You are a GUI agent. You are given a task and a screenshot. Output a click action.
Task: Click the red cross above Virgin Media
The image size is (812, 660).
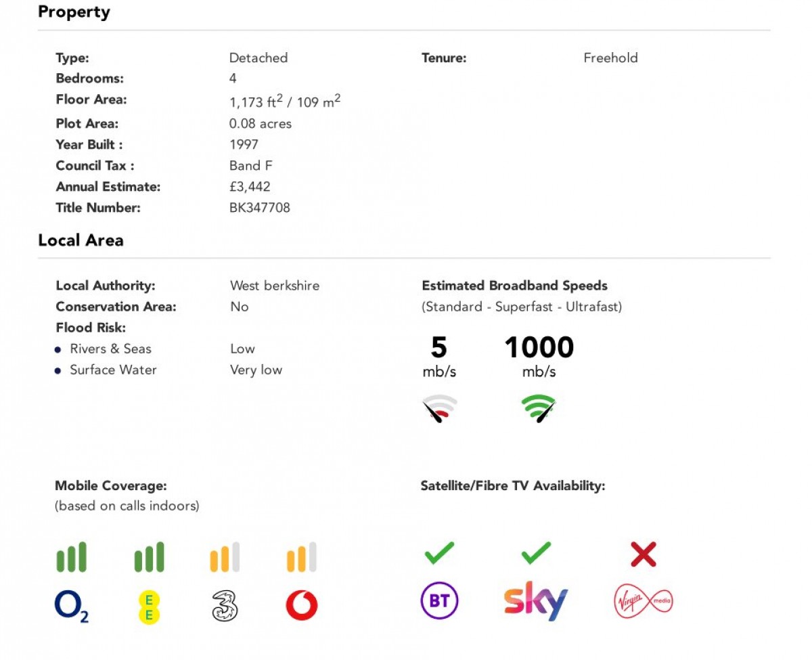click(x=643, y=555)
